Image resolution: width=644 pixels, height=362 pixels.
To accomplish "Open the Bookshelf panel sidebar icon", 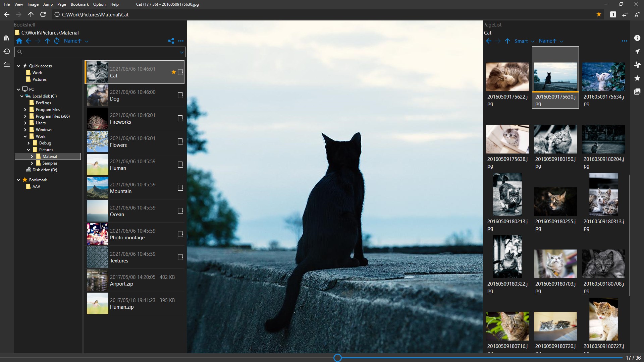I will pyautogui.click(x=6, y=38).
